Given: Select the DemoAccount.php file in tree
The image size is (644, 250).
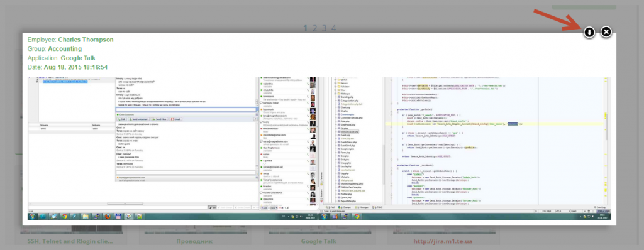Looking at the screenshot, I should click(x=350, y=132).
